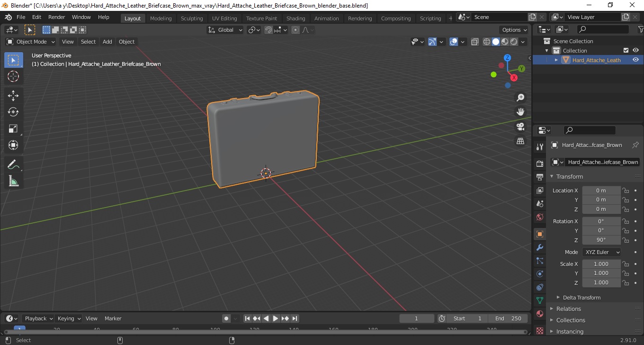Open the Options button in viewport header

[x=515, y=30]
